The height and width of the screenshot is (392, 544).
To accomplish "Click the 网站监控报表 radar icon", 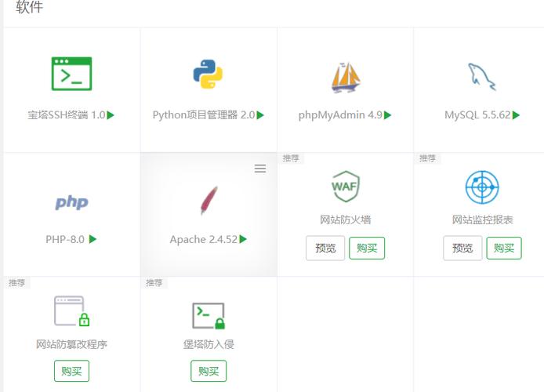I will coord(482,187).
